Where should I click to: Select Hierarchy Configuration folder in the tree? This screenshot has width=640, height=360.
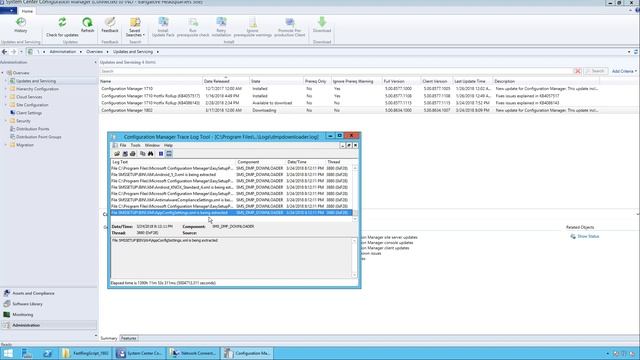click(x=37, y=89)
